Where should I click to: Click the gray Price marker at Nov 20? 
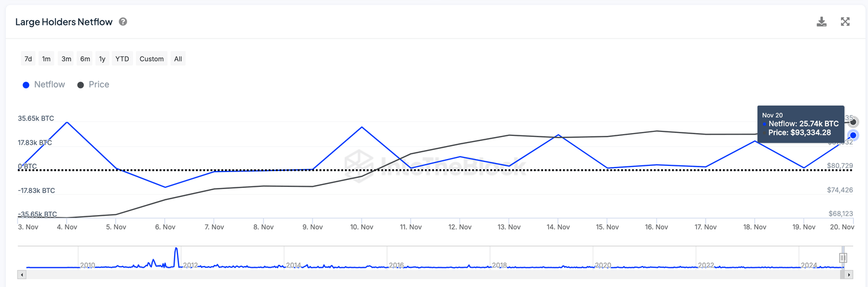(x=853, y=122)
